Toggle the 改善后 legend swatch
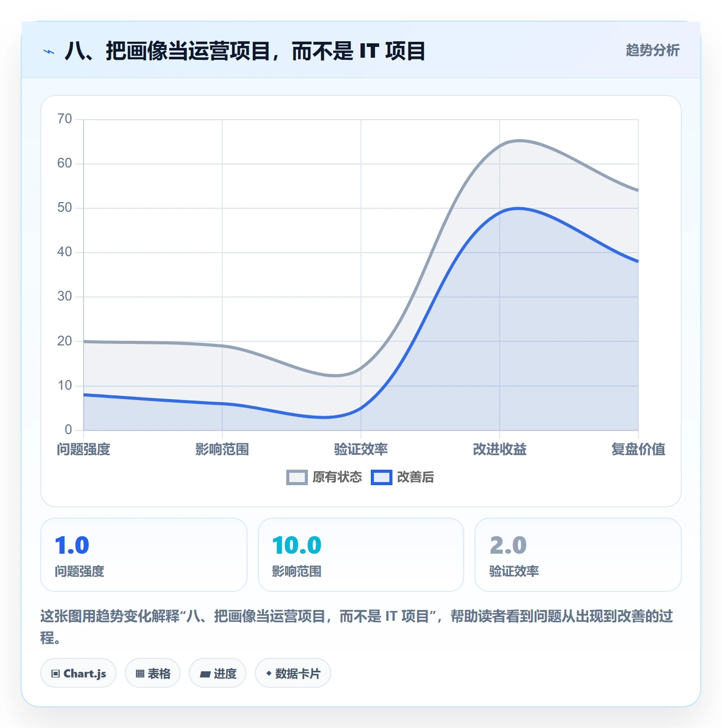722x728 pixels. pyautogui.click(x=382, y=477)
